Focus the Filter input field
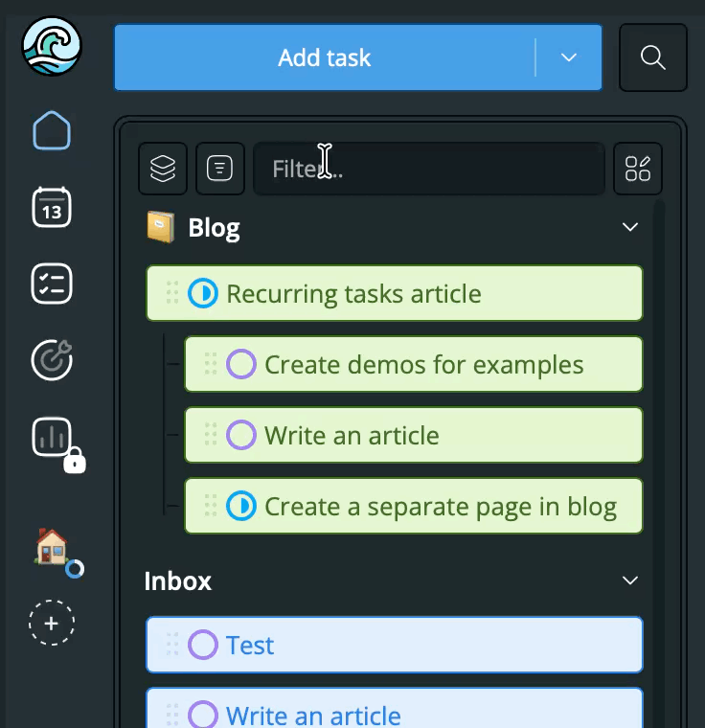Image resolution: width=705 pixels, height=728 pixels. click(x=429, y=169)
